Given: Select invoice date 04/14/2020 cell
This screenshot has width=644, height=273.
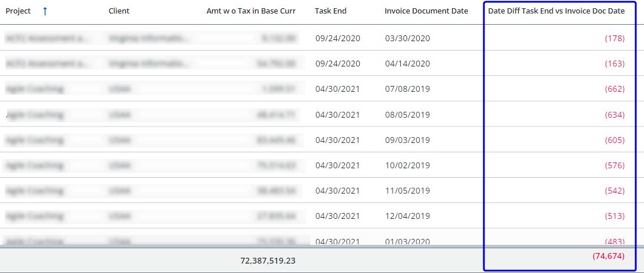Looking at the screenshot, I should click(x=407, y=64).
